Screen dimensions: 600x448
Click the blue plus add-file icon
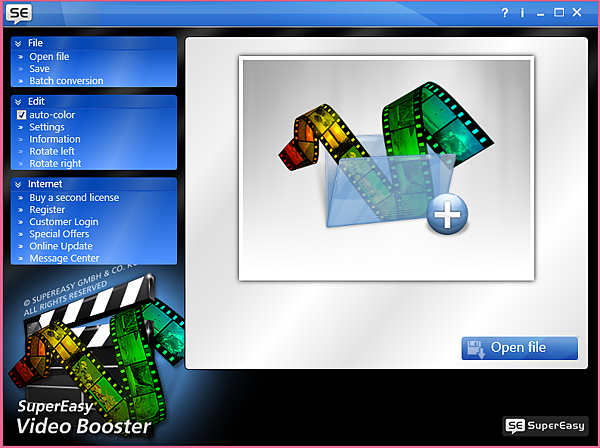tap(447, 214)
